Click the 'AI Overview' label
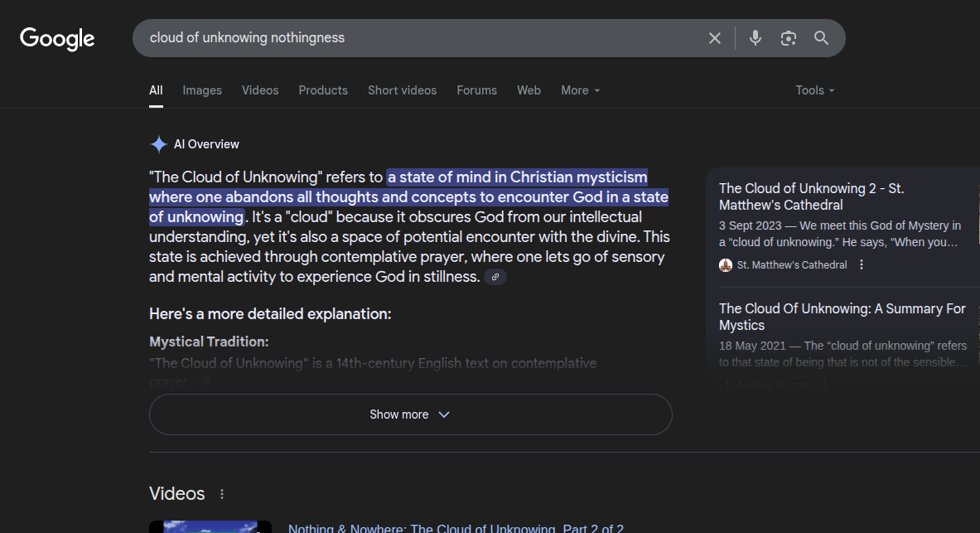Screen dimensions: 980x533 click(x=206, y=144)
